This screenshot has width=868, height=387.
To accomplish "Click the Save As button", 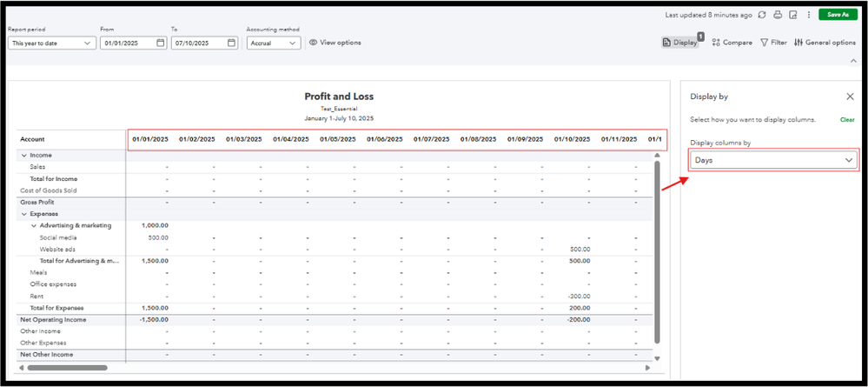I will point(838,15).
